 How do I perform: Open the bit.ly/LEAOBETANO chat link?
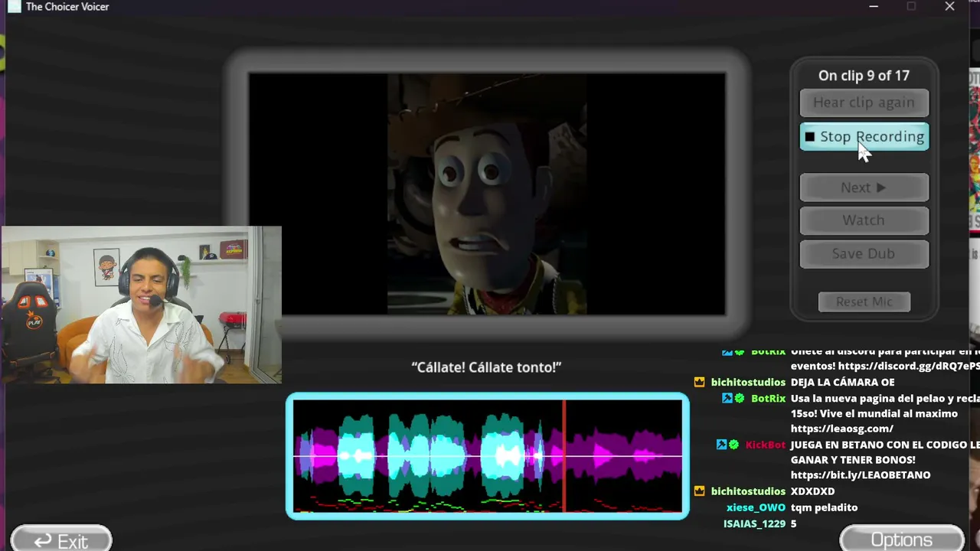pyautogui.click(x=861, y=475)
